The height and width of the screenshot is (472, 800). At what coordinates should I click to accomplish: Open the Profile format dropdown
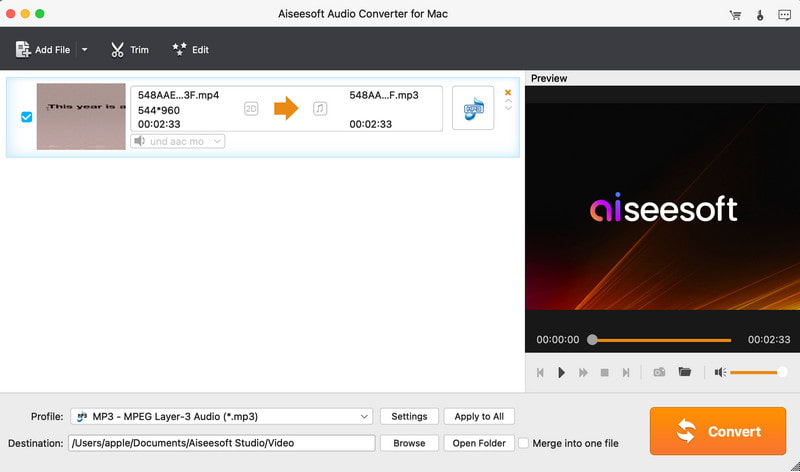[221, 416]
